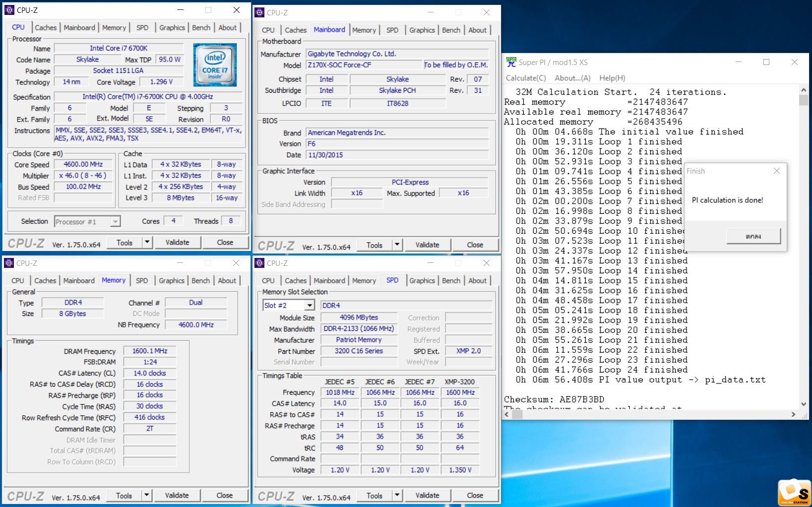
Task: Click Multiplier x 46.0 (8 - 46) field
Action: pos(83,176)
